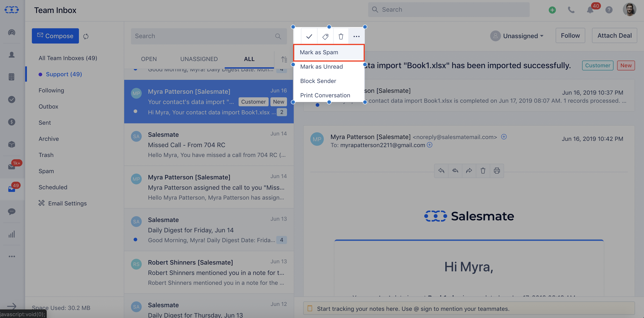The height and width of the screenshot is (318, 644).
Task: Click the sort order icon
Action: click(x=284, y=59)
